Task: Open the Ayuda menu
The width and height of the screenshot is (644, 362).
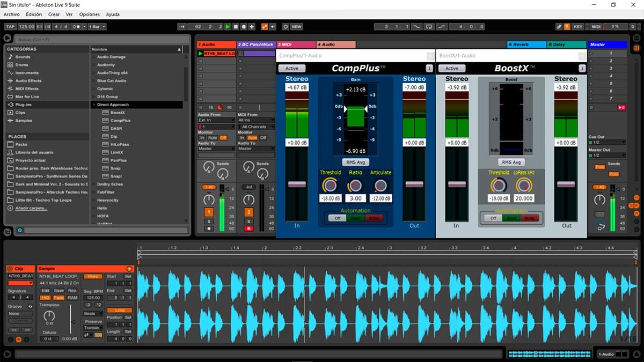Action: pos(113,14)
